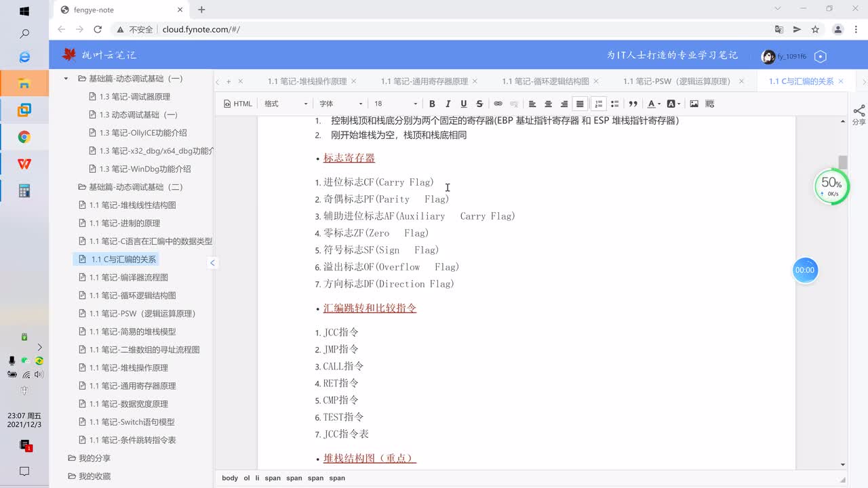Remove link with the unlink icon
This screenshot has width=868, height=488.
click(514, 104)
